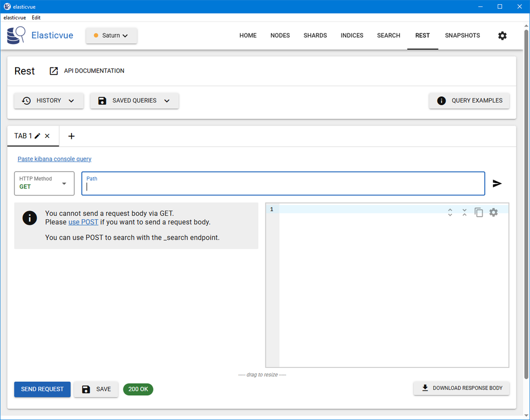The image size is (530, 420).
Task: Click the 200 OK status badge
Action: (x=138, y=389)
